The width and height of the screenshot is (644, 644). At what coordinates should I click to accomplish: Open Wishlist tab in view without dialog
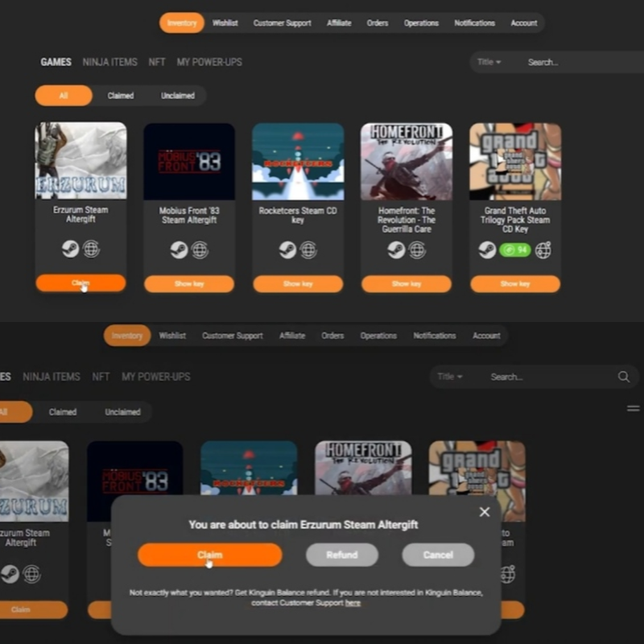[225, 23]
